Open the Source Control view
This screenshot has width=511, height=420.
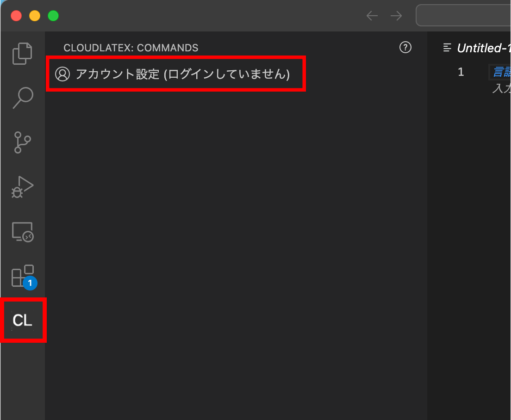(x=22, y=142)
